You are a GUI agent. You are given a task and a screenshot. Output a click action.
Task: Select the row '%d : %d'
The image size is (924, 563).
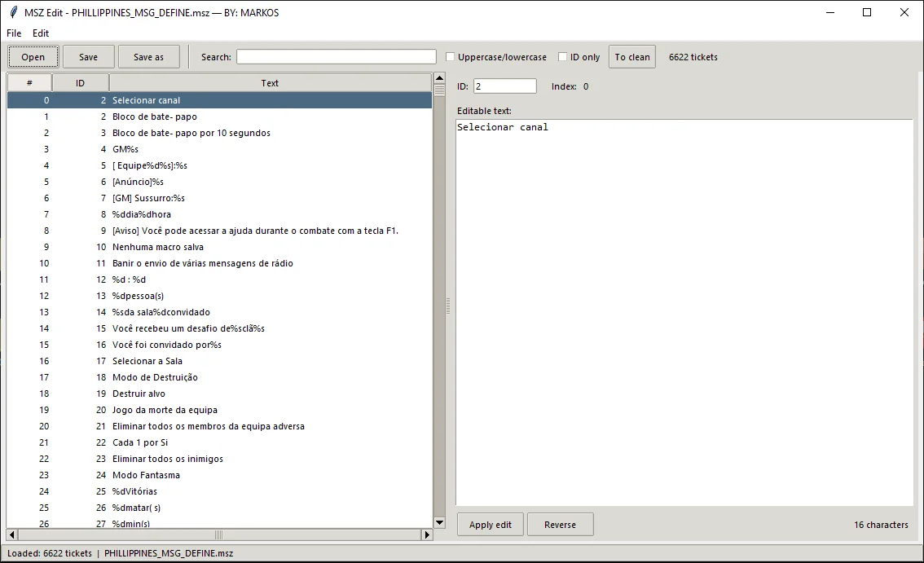(219, 279)
